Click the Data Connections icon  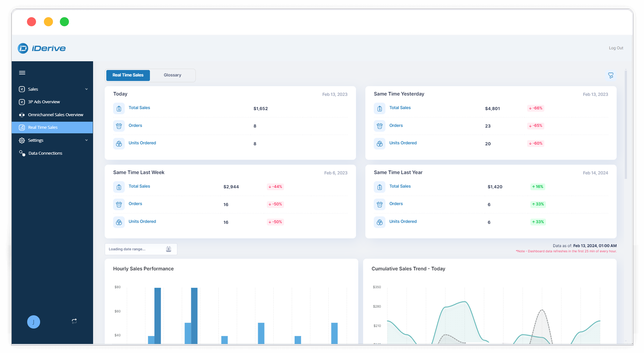(x=22, y=153)
